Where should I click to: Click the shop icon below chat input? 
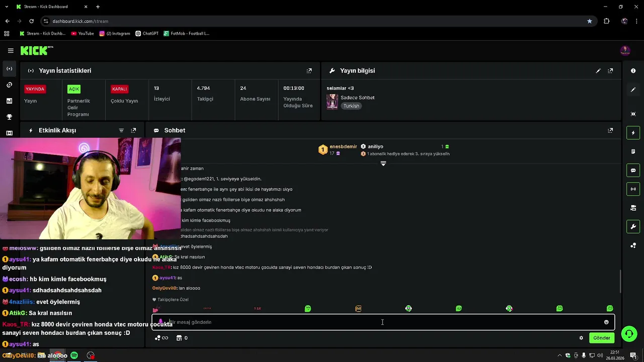(179, 338)
